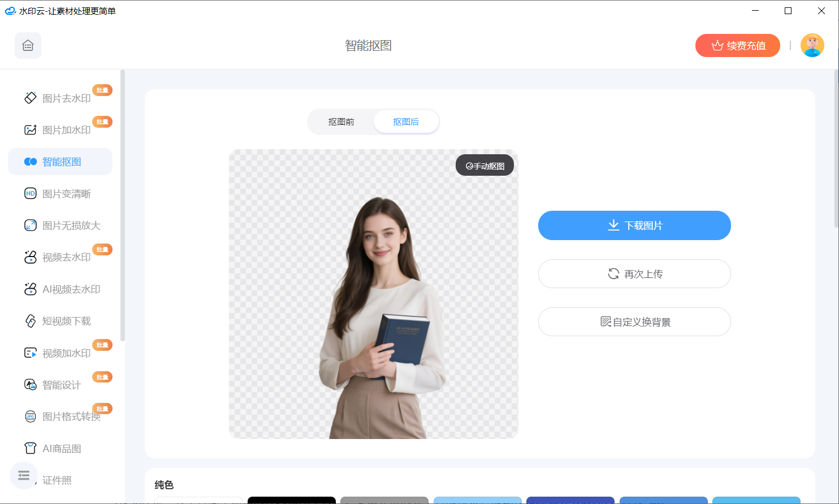The width and height of the screenshot is (839, 504).
Task: Open the 智能设计 tool
Action: (x=61, y=385)
